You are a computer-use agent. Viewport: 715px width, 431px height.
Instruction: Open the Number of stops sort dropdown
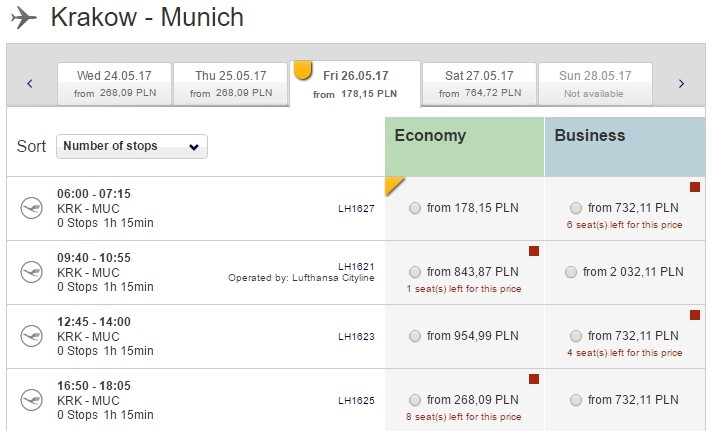pos(132,146)
